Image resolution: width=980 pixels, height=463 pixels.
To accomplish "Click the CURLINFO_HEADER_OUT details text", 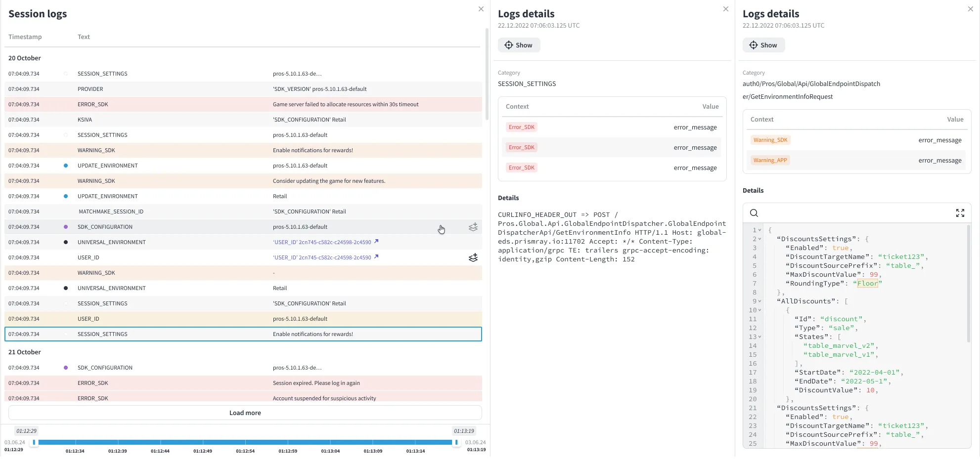I will tap(612, 237).
